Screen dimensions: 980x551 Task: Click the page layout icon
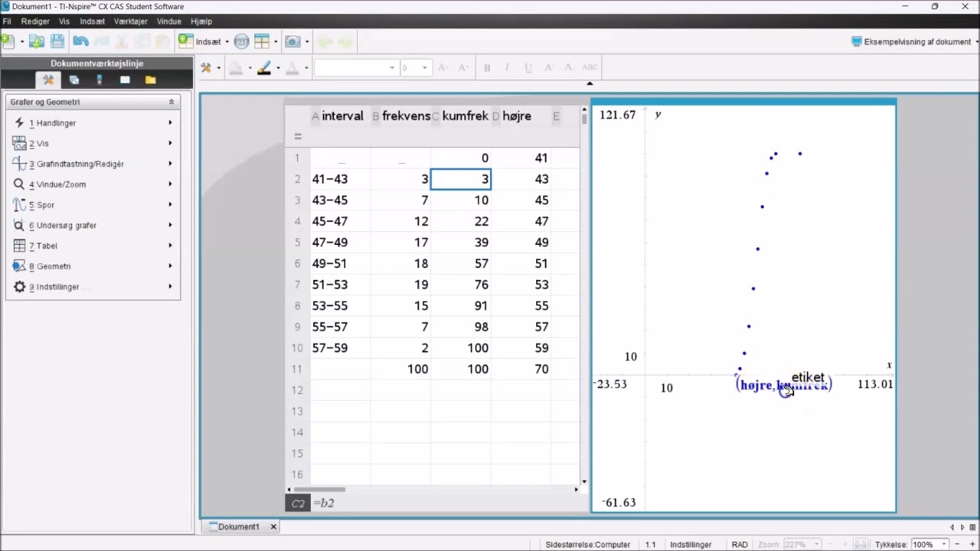click(262, 41)
